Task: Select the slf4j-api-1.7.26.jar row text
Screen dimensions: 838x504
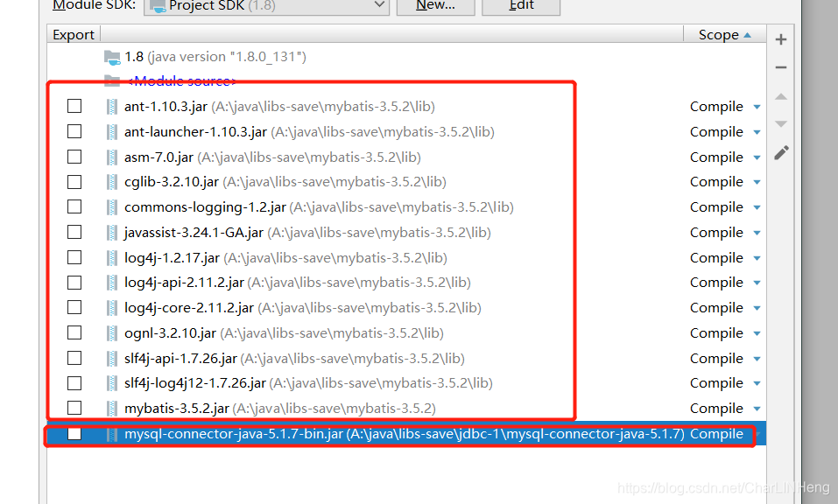Action: point(294,358)
